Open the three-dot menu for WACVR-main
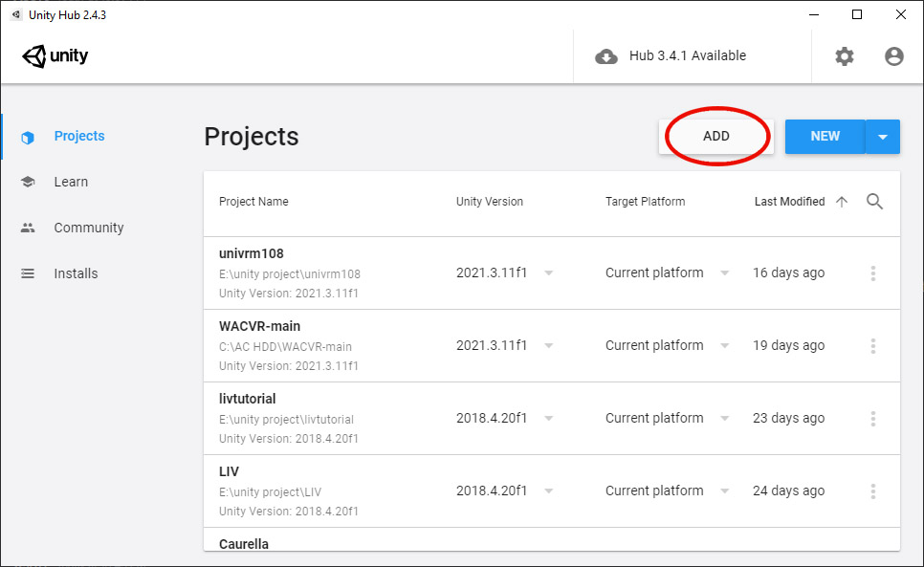Screen dimensions: 924x567 click(x=872, y=345)
